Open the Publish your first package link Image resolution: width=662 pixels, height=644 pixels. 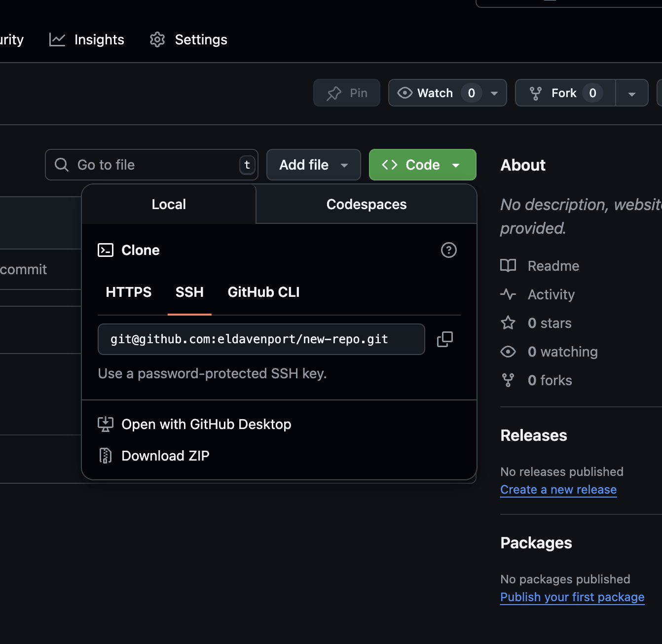click(572, 597)
